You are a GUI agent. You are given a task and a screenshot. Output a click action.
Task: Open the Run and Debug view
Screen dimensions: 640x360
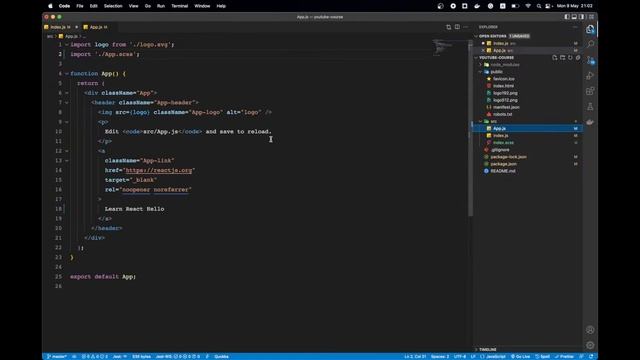coord(590,76)
